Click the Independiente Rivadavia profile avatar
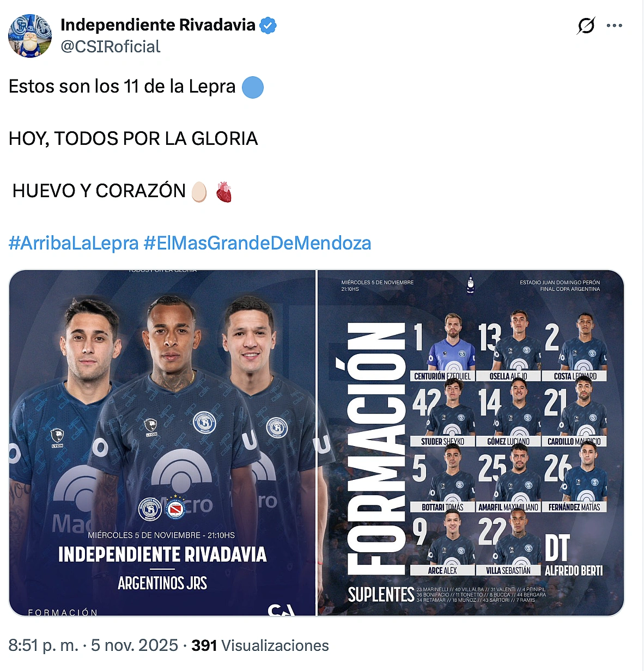 coord(30,36)
